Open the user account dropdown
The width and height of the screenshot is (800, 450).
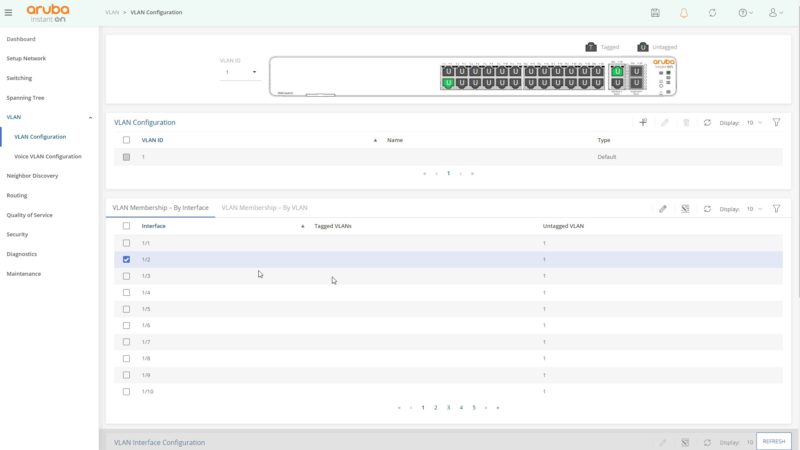775,13
